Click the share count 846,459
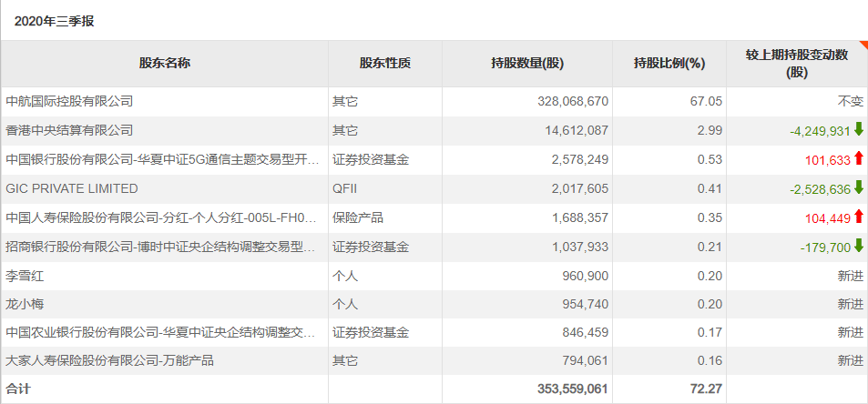 coord(586,333)
